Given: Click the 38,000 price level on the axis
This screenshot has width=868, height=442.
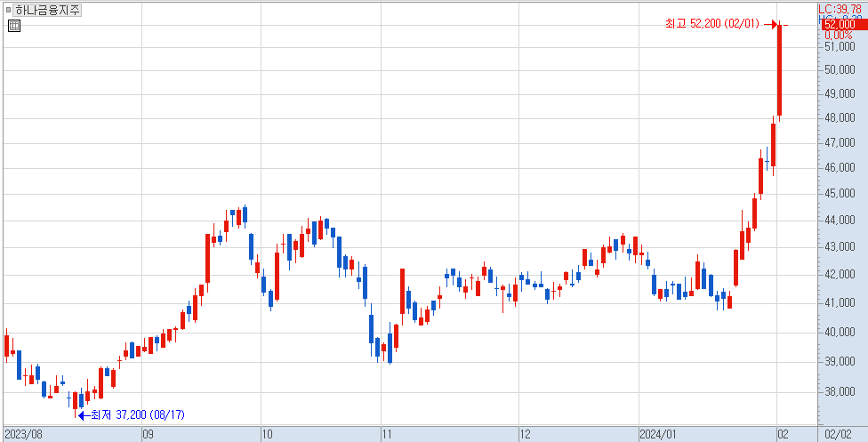Looking at the screenshot, I should click(840, 391).
